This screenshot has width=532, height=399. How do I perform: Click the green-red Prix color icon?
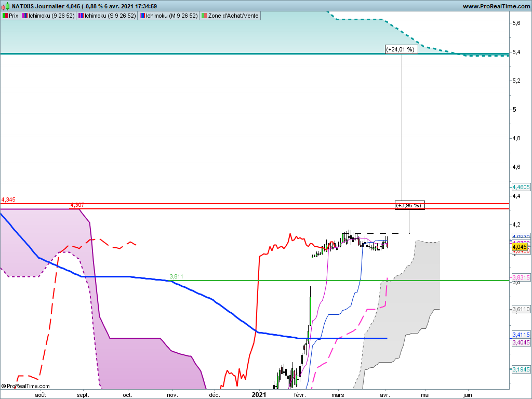(x=5, y=16)
